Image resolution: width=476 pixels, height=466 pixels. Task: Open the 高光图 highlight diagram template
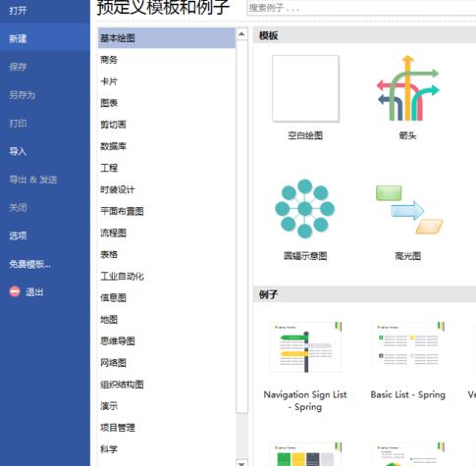[409, 210]
